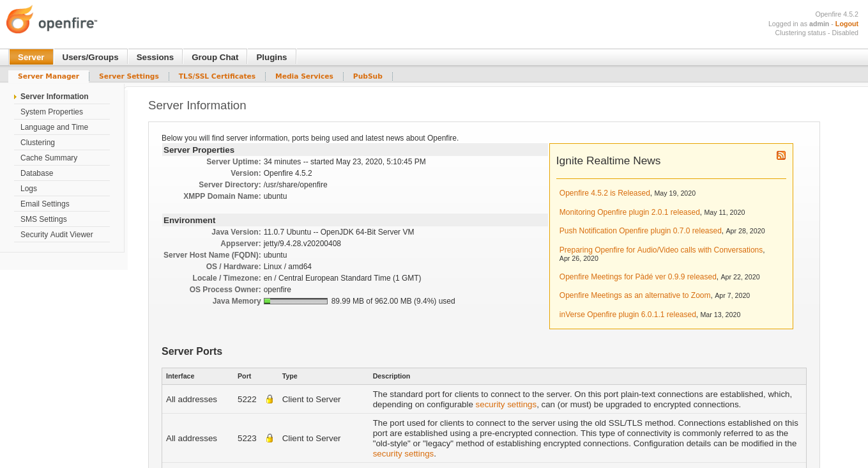Click port number 5223 in the table
The width and height of the screenshot is (868, 468).
tap(247, 439)
